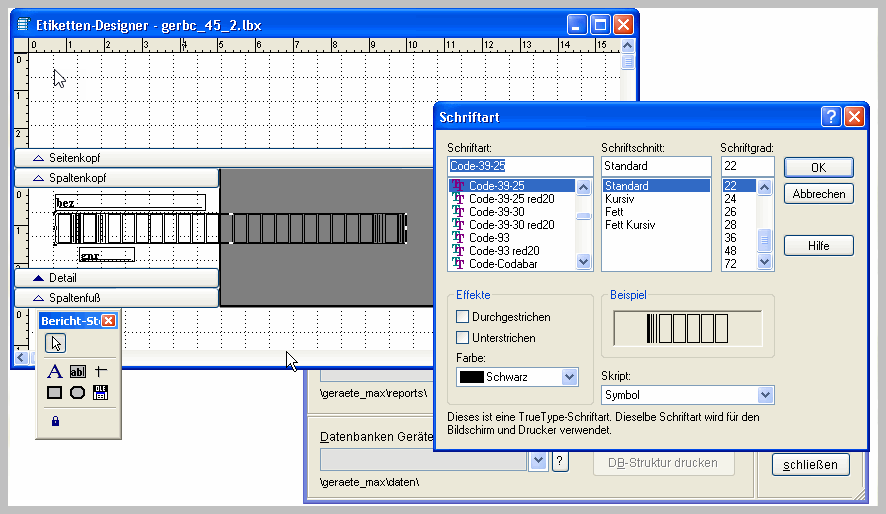Viewport: 886px width, 514px height.
Task: Select the Label text tool (A)
Action: tap(55, 371)
